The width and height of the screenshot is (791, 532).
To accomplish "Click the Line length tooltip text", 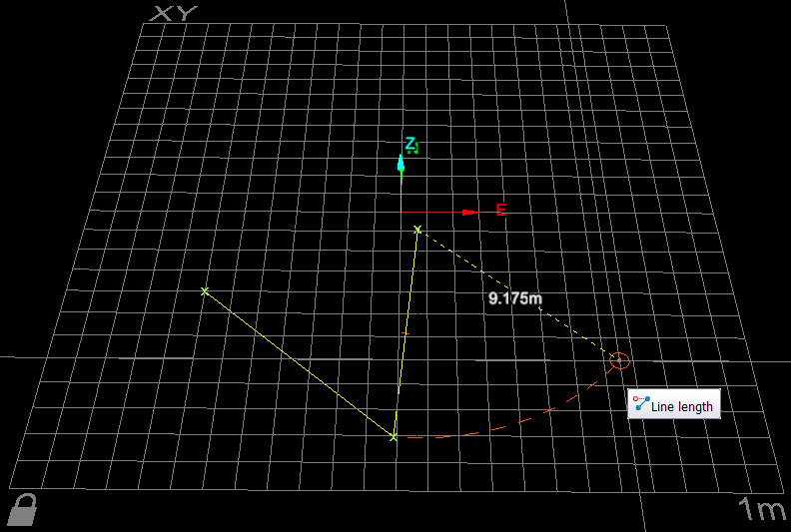I will [681, 406].
